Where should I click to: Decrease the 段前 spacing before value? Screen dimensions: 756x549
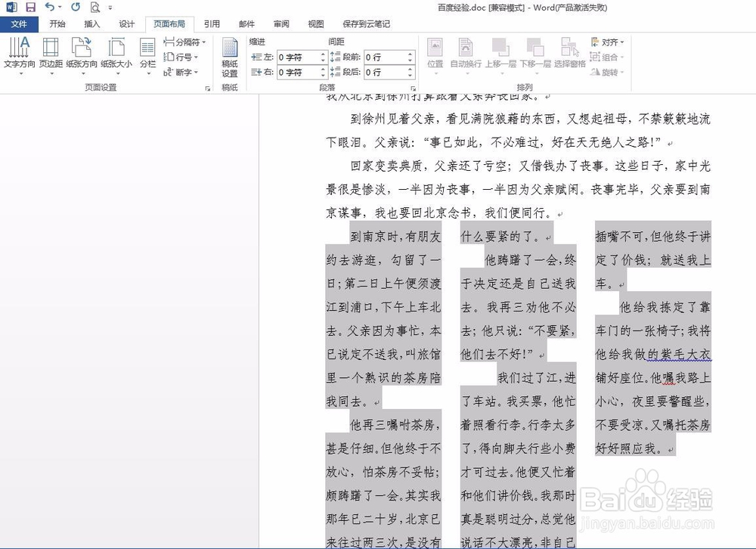pos(411,60)
